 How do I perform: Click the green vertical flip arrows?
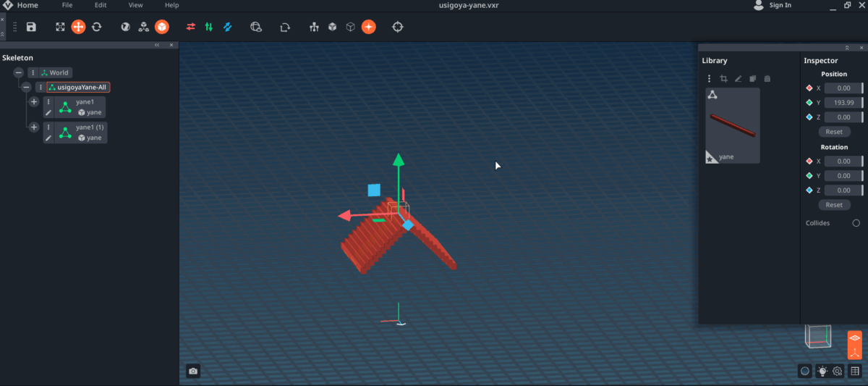point(209,27)
